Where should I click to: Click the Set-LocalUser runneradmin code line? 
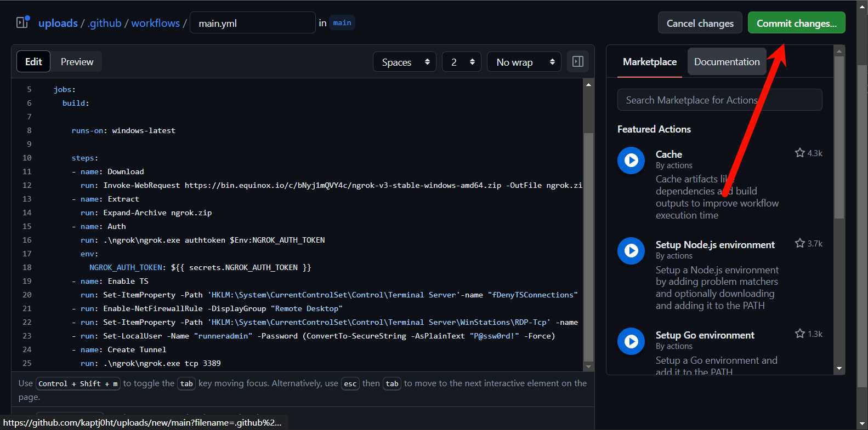[313, 336]
